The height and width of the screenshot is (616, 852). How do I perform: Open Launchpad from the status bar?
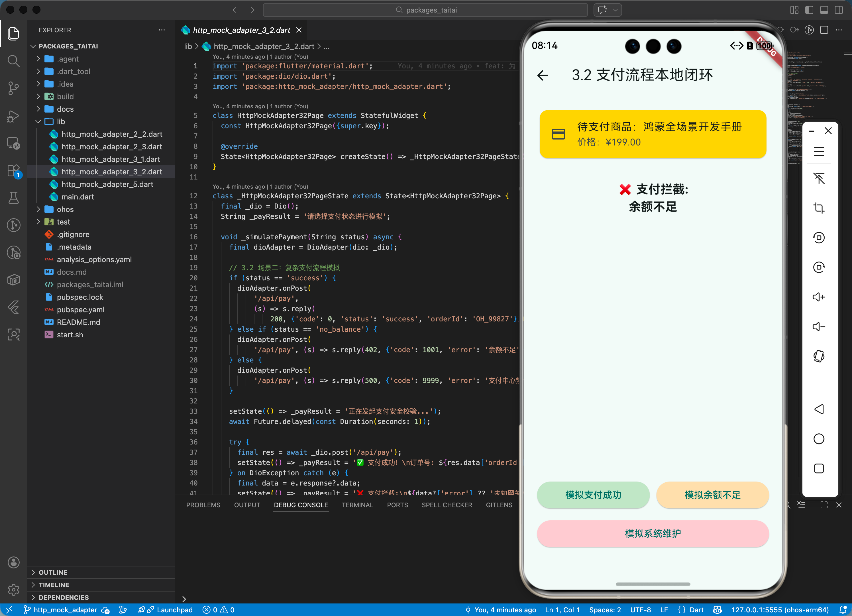(175, 610)
